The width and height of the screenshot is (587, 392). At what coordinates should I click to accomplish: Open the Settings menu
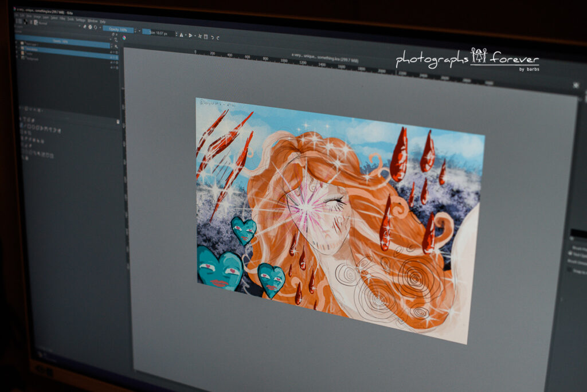tap(81, 19)
